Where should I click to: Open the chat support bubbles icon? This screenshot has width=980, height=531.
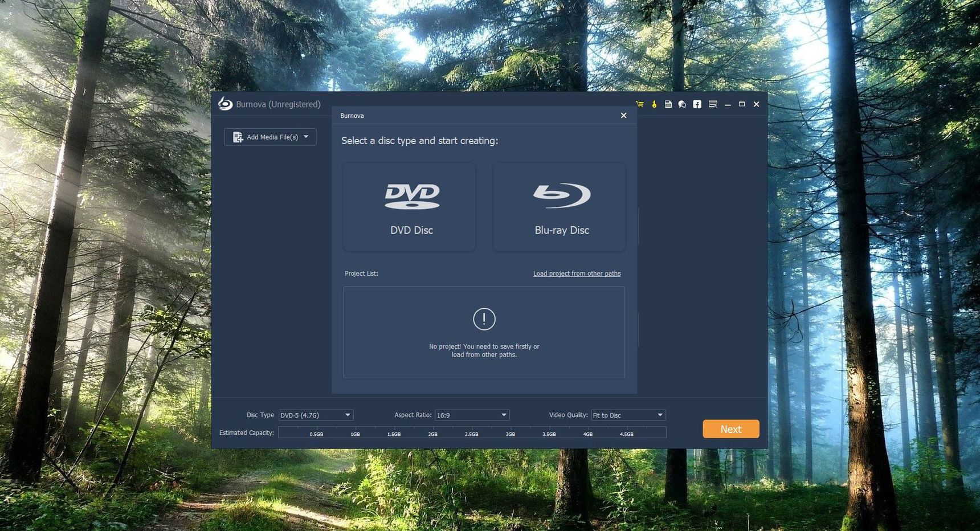point(683,104)
